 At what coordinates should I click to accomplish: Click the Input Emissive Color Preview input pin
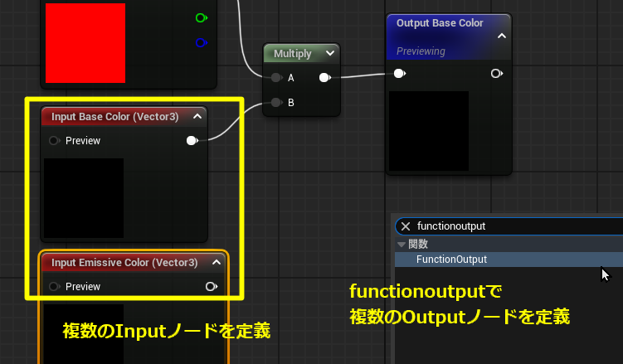[x=55, y=286]
